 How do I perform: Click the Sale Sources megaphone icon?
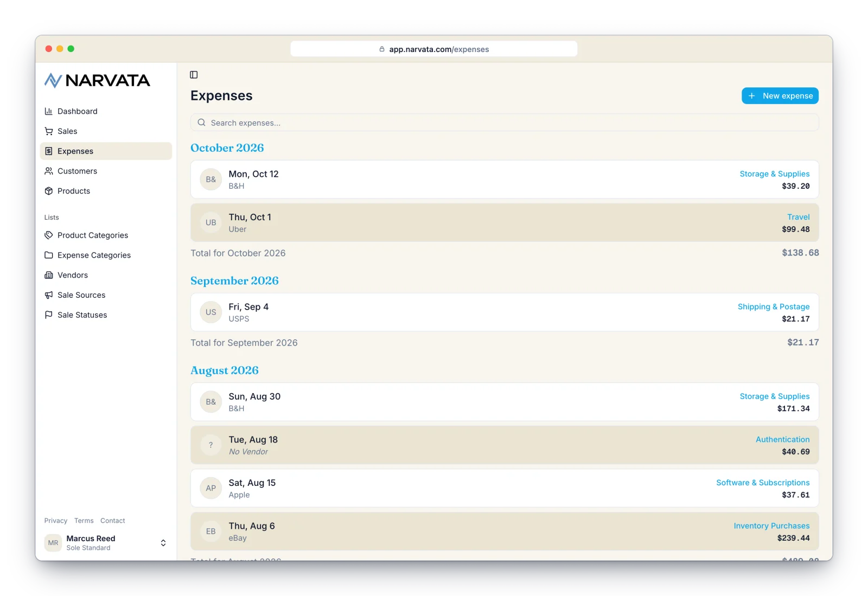pyautogui.click(x=49, y=295)
